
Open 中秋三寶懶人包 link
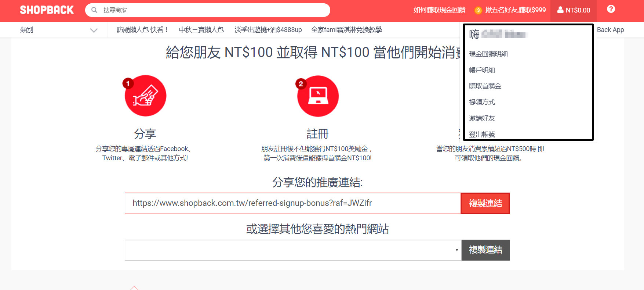[x=201, y=30]
